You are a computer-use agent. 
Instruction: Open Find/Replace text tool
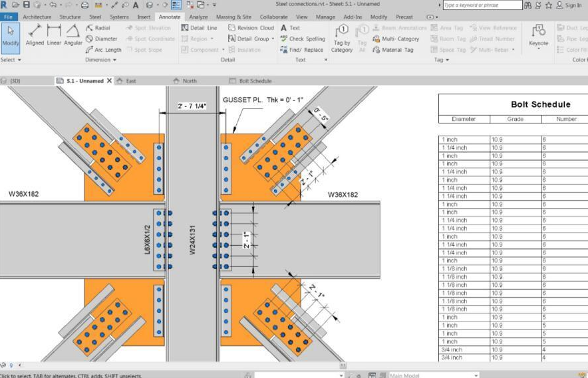301,49
